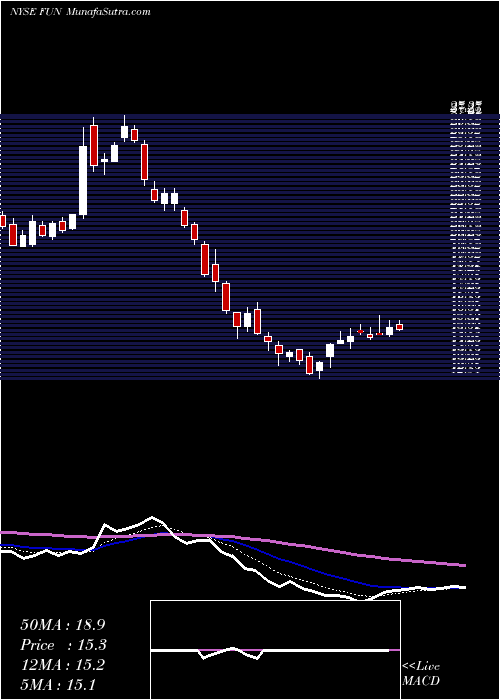Click the 5MA : 15.1 value
This screenshot has width=500, height=700.
click(58, 685)
